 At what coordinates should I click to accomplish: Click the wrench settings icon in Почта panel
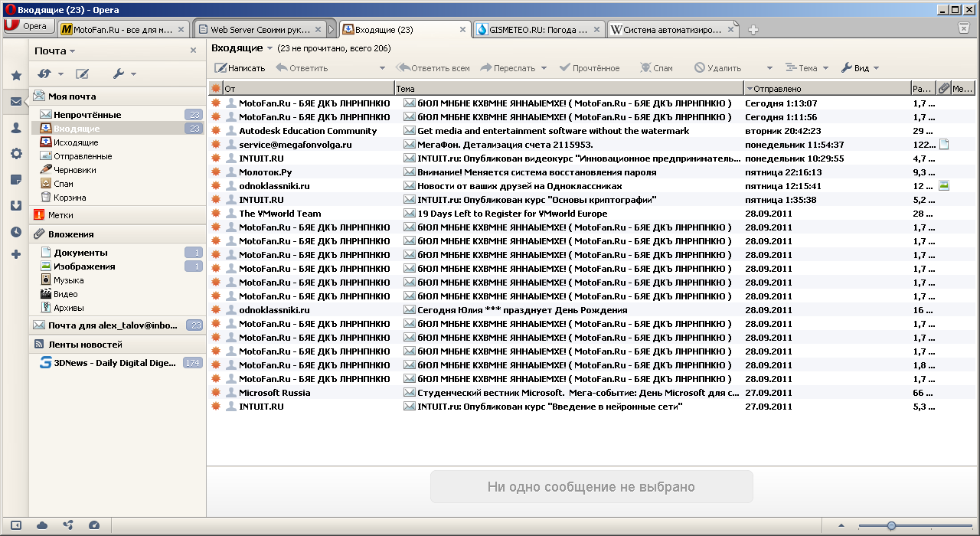[119, 74]
